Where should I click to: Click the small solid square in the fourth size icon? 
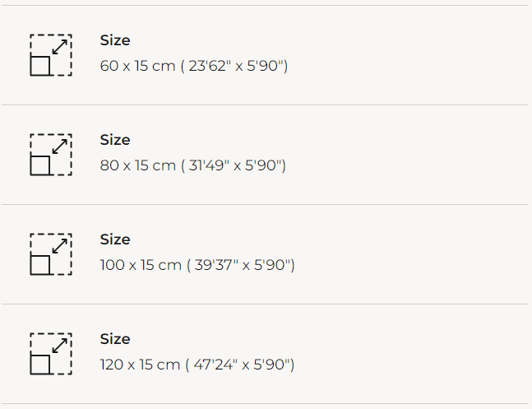pyautogui.click(x=40, y=365)
